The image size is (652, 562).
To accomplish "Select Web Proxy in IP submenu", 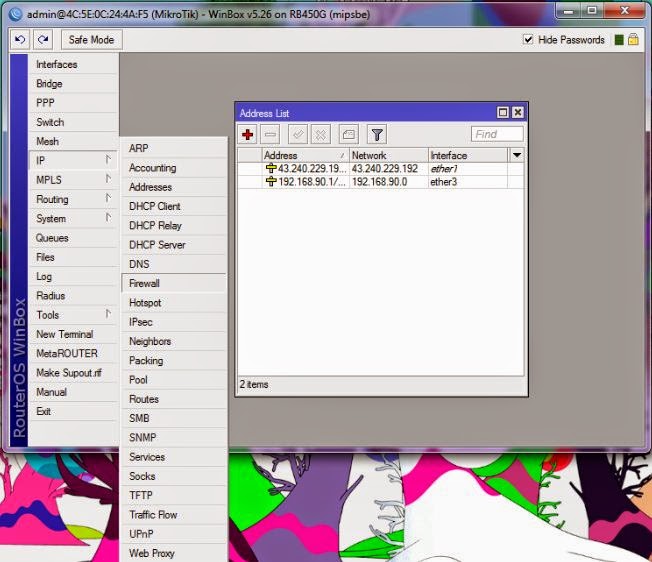I will (174, 553).
